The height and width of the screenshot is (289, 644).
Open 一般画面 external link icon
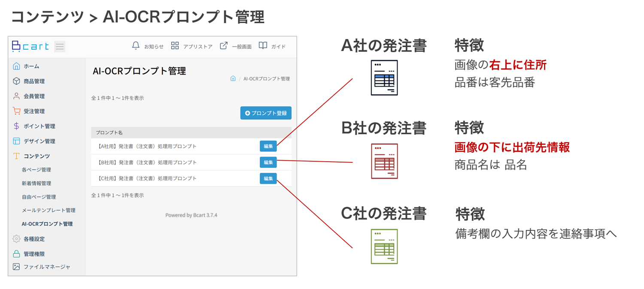click(x=224, y=46)
